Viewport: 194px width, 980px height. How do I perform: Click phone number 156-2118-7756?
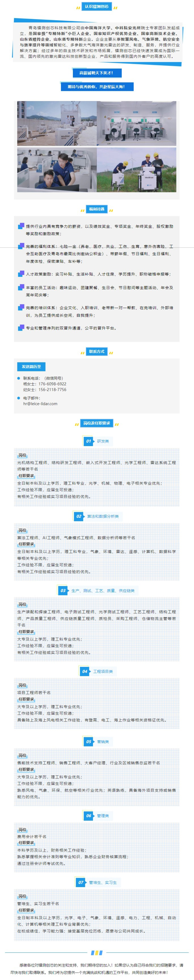[52, 390]
